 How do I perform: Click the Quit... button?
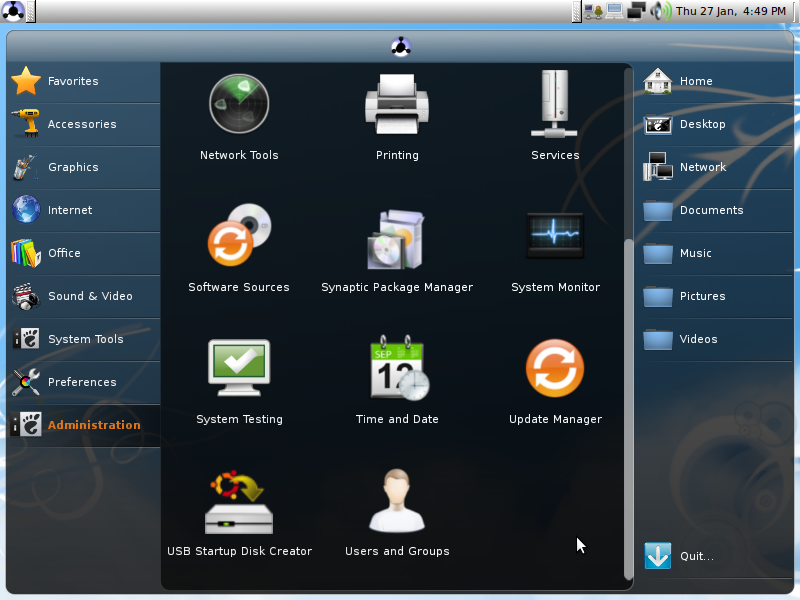[x=714, y=556]
